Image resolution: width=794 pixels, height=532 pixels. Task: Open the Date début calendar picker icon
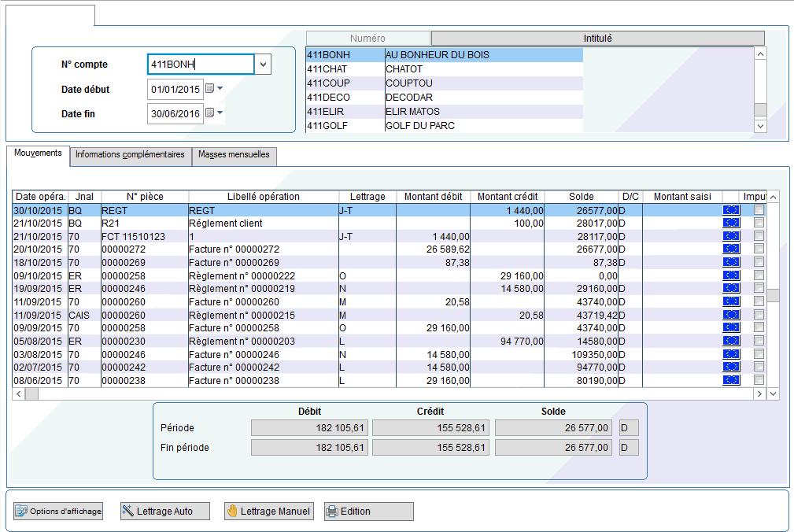pos(209,89)
